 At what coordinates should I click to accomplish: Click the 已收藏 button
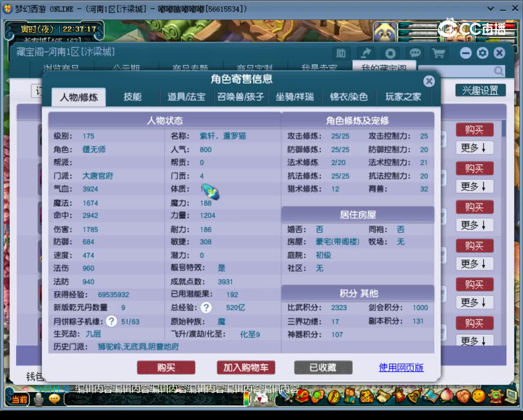323,368
